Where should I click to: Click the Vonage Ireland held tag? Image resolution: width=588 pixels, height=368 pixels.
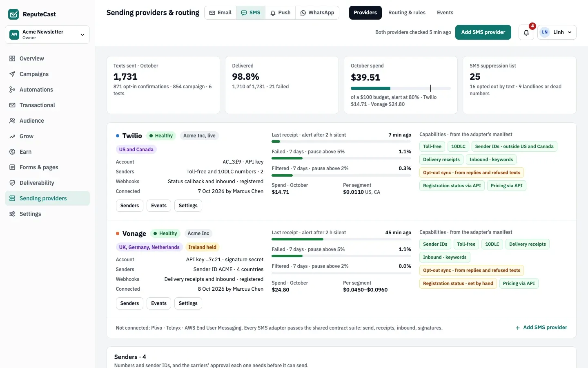click(203, 247)
